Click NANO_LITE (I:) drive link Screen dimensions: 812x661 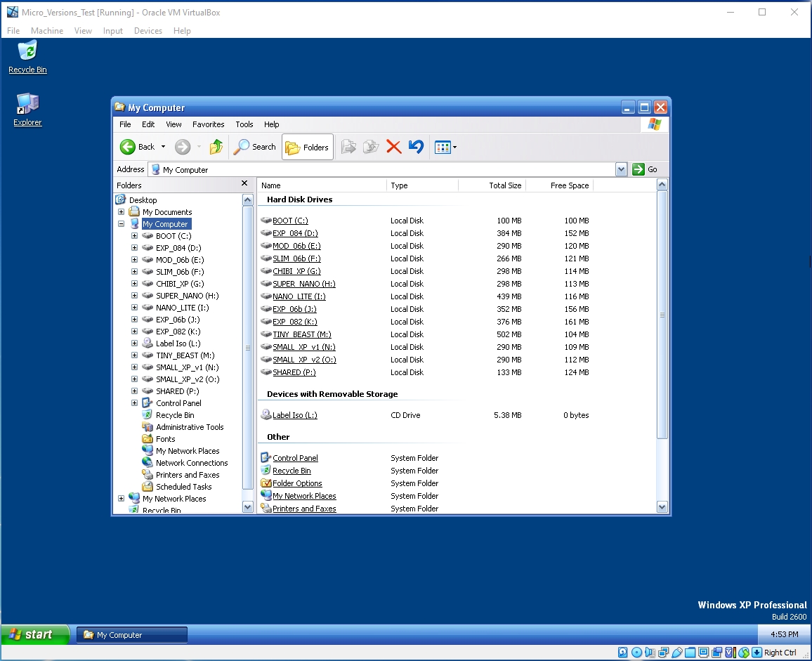(299, 296)
